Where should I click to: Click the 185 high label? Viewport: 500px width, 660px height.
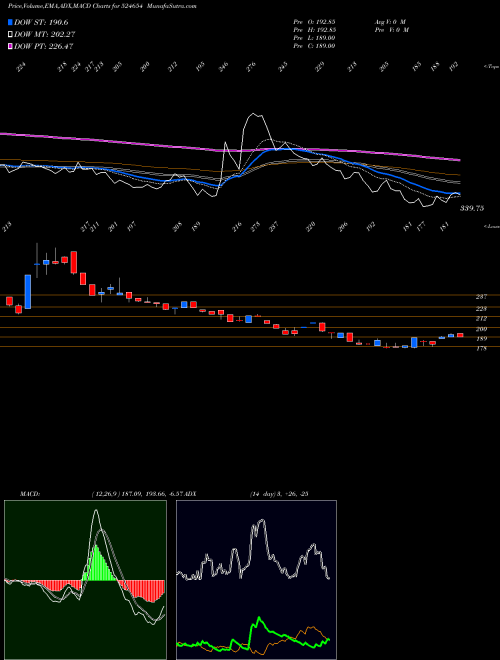(x=417, y=67)
